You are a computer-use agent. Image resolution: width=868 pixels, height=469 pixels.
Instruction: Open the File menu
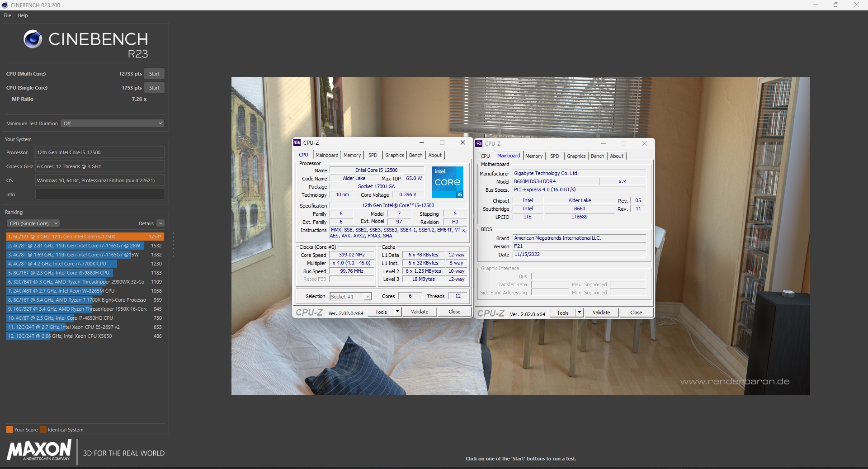tap(7, 15)
